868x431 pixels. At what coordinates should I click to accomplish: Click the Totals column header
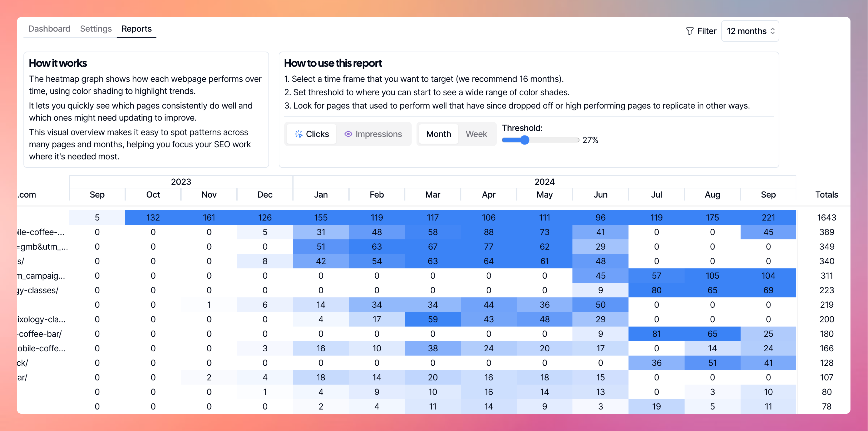(827, 194)
